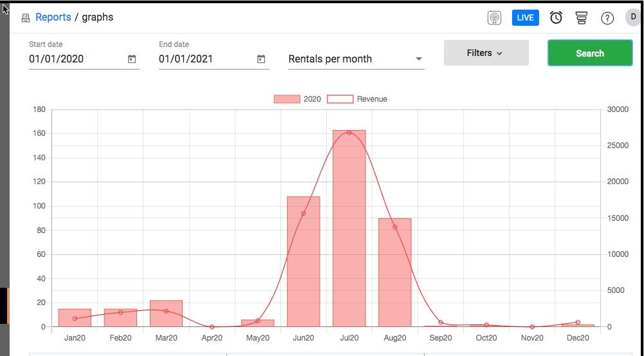Click the alarm clock icon
Screen dimensions: 644x356
(556, 18)
